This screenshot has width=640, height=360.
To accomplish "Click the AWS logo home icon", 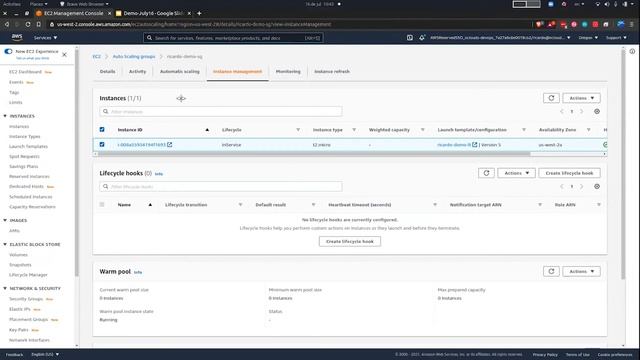I will pyautogui.click(x=17, y=37).
